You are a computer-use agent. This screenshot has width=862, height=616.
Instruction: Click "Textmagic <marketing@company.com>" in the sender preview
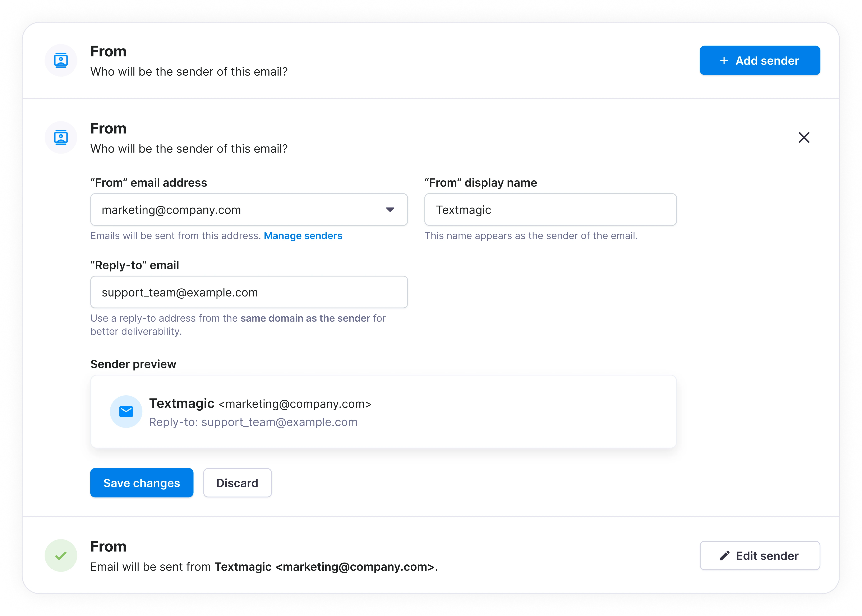pos(260,403)
